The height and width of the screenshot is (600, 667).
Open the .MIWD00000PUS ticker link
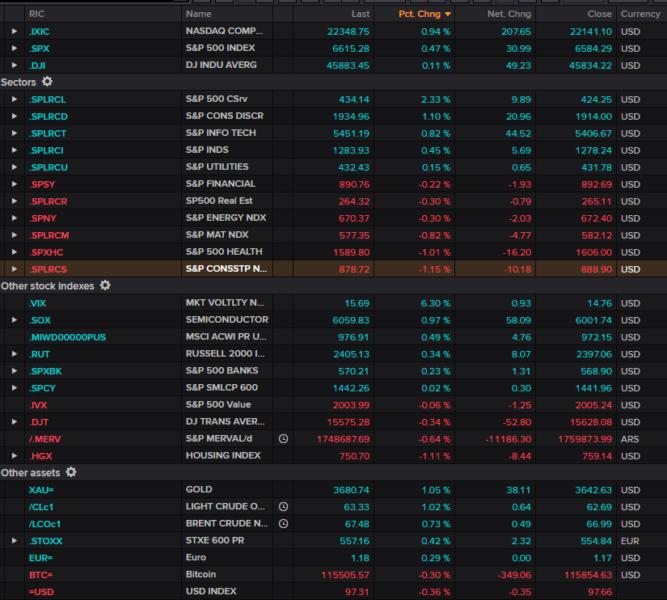click(x=68, y=337)
